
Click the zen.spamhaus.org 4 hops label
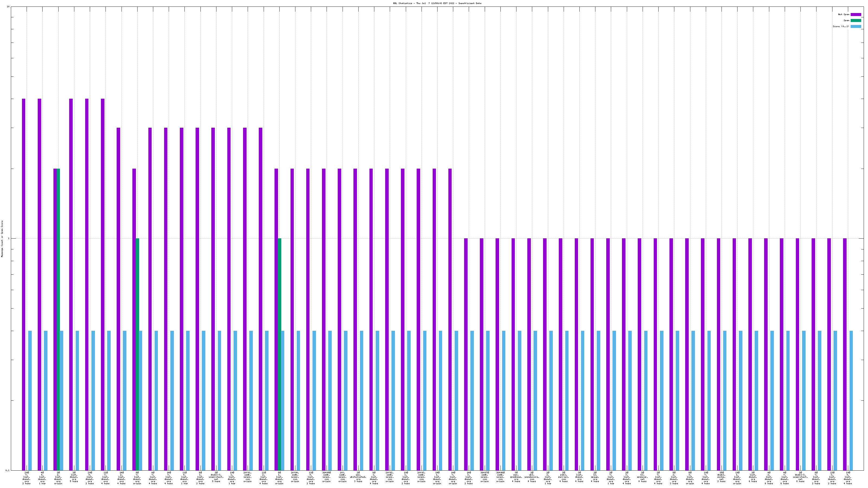(x=516, y=477)
